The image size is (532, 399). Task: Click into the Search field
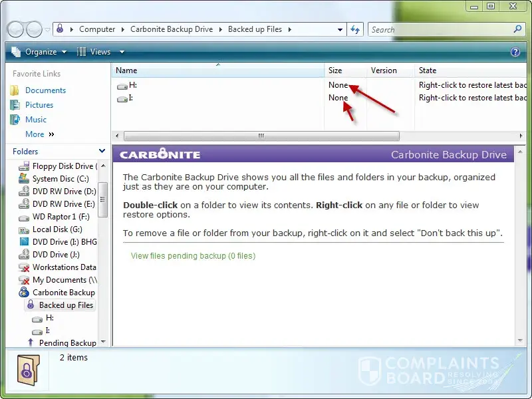tap(441, 29)
